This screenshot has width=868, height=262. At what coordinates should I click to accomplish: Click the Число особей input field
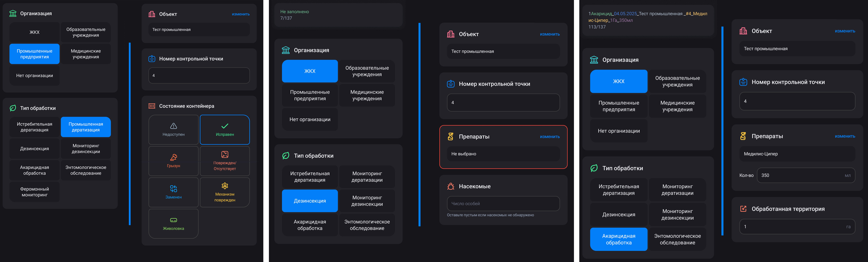[503, 203]
